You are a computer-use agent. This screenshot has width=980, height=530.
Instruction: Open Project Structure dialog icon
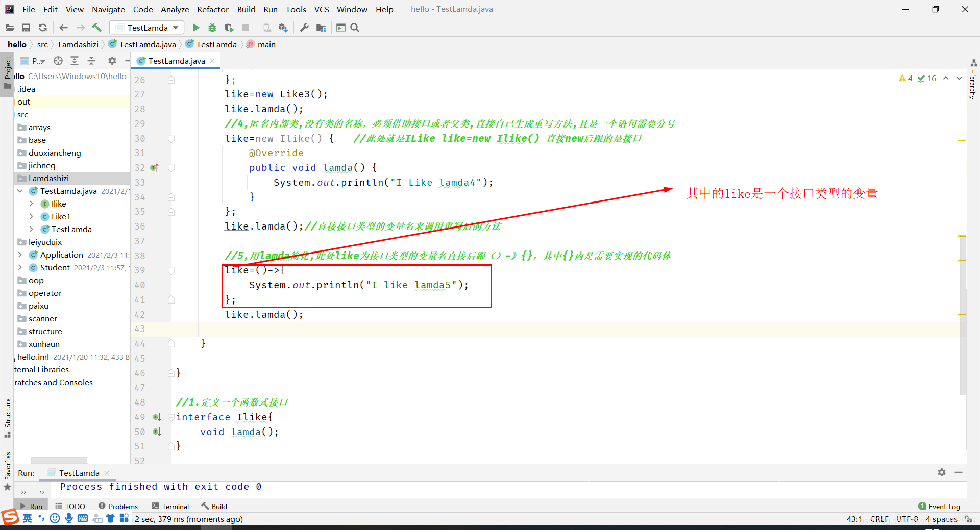tap(321, 28)
